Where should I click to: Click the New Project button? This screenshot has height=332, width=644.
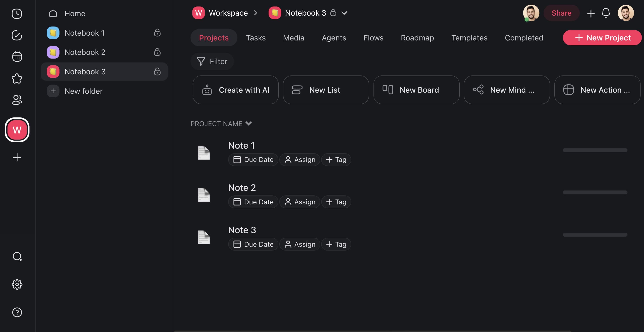pyautogui.click(x=602, y=38)
